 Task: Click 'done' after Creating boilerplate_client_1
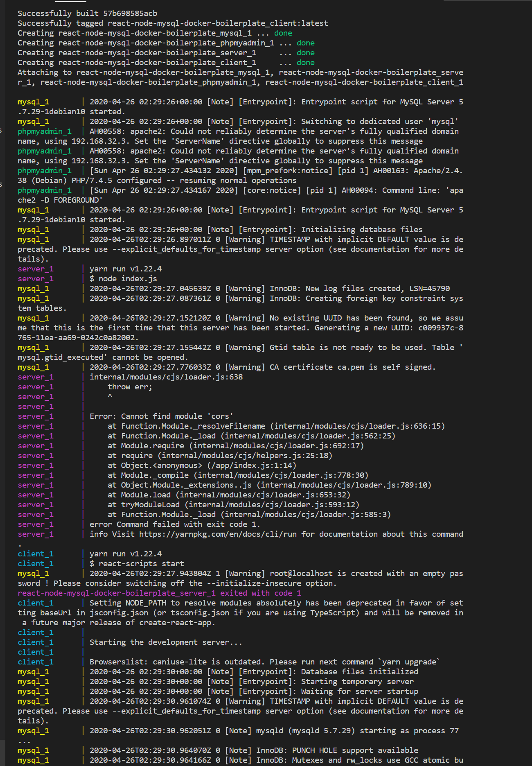[306, 63]
